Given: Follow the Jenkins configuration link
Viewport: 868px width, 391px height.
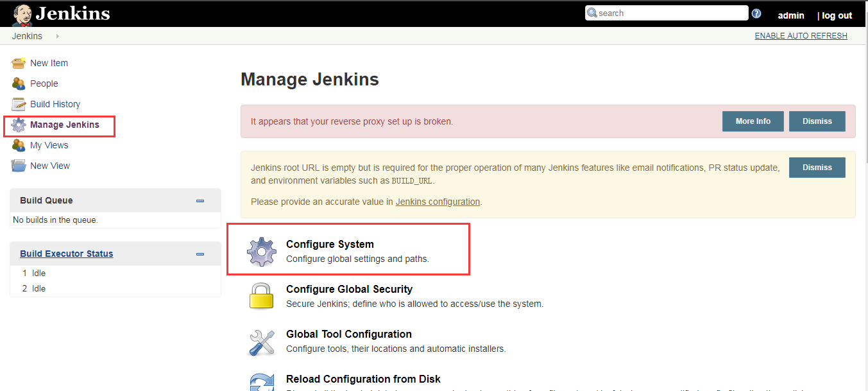Looking at the screenshot, I should pyautogui.click(x=438, y=202).
